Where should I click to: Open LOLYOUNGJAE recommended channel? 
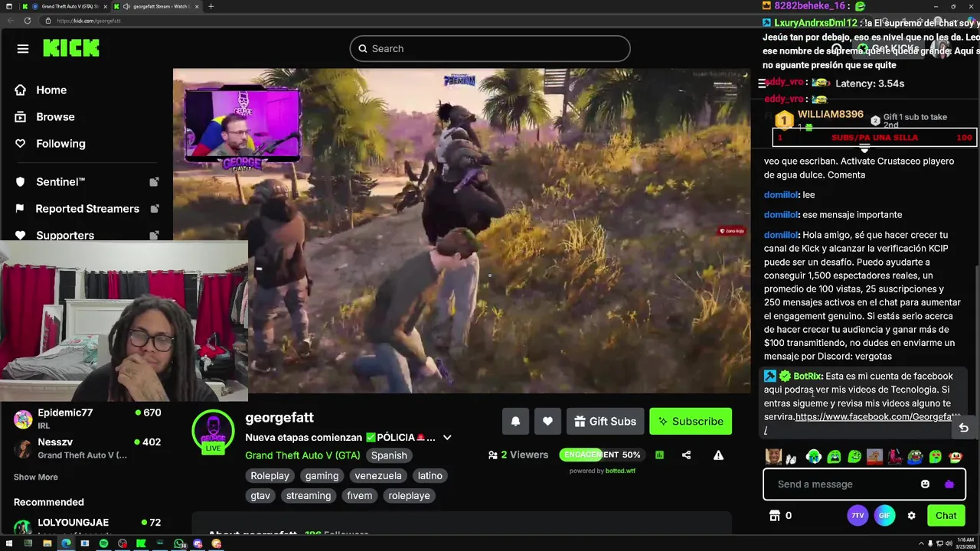[87, 527]
